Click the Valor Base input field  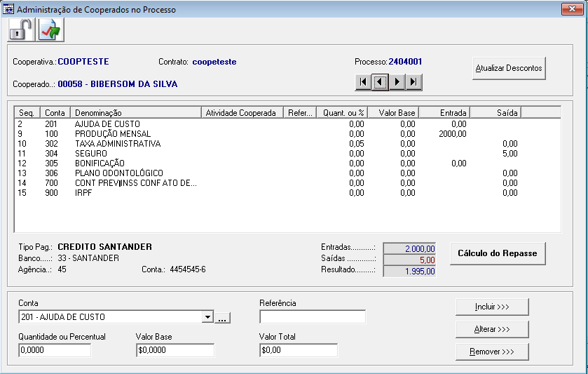(175, 350)
